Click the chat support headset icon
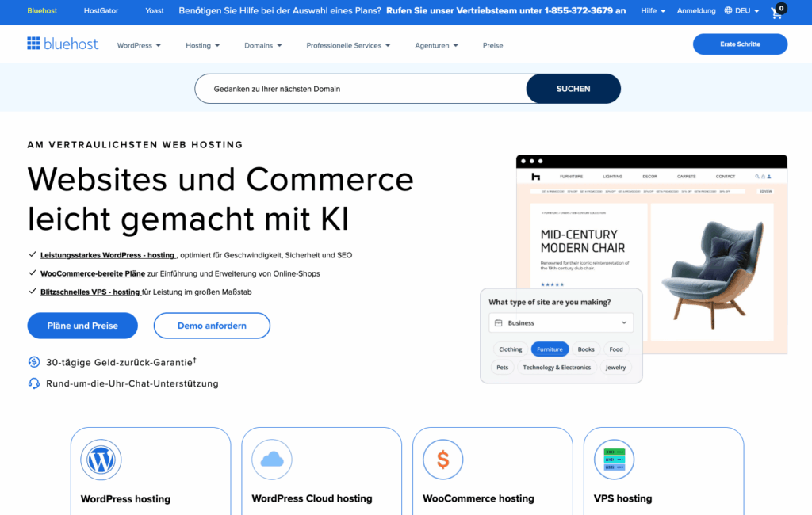 coord(34,383)
